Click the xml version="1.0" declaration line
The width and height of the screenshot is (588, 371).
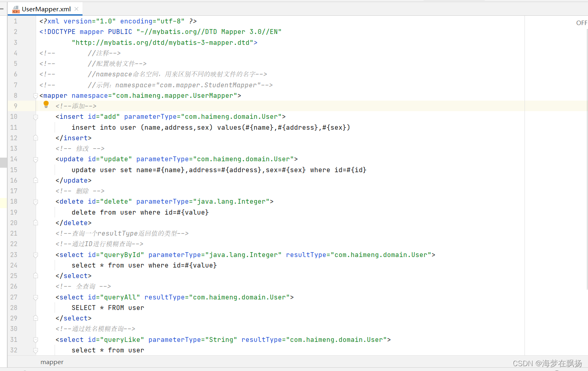tap(118, 21)
